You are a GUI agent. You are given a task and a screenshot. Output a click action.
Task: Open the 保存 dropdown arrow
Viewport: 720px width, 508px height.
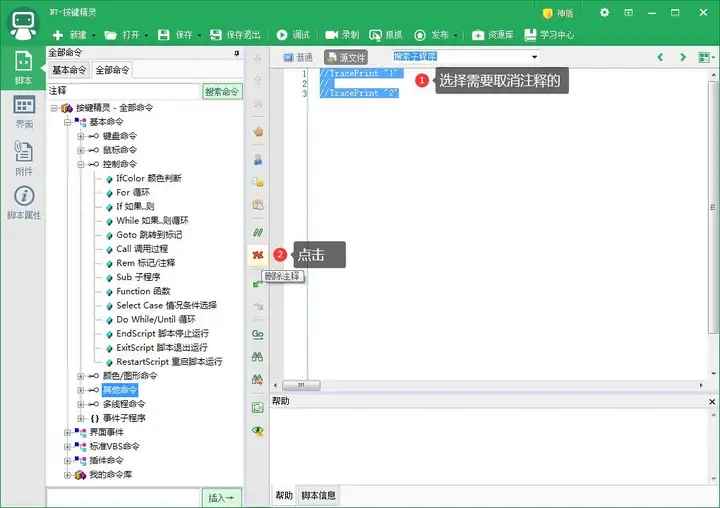tap(199, 35)
